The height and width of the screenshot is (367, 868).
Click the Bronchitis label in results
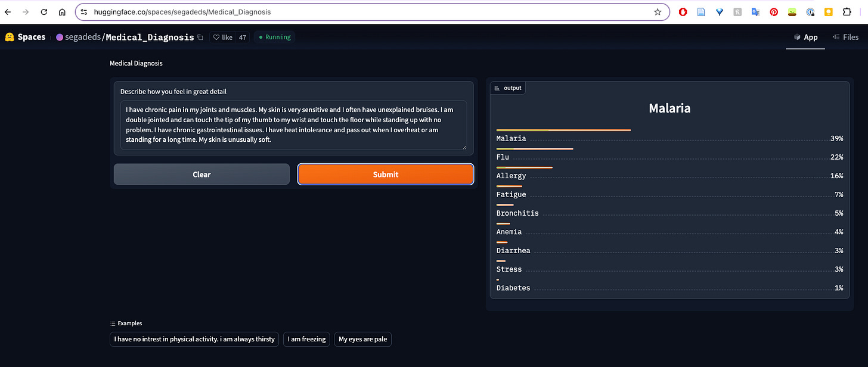517,213
